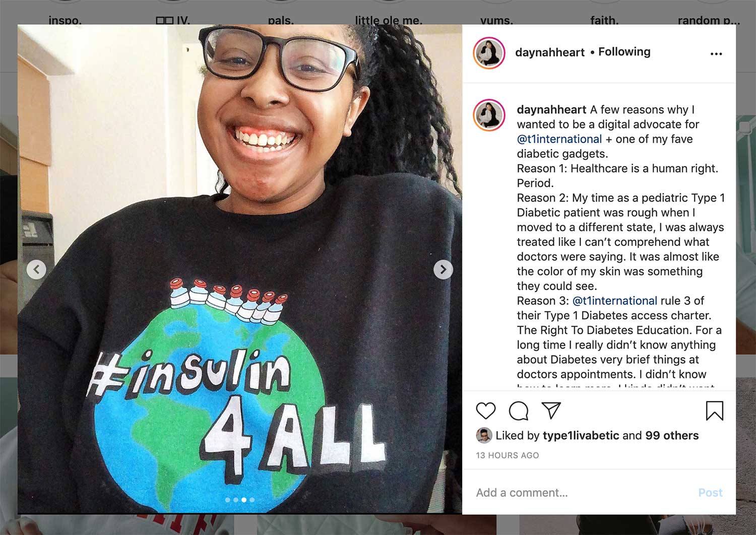The image size is (756, 535).
Task: Open the 'little ole me.' highlight
Action: 389,20
